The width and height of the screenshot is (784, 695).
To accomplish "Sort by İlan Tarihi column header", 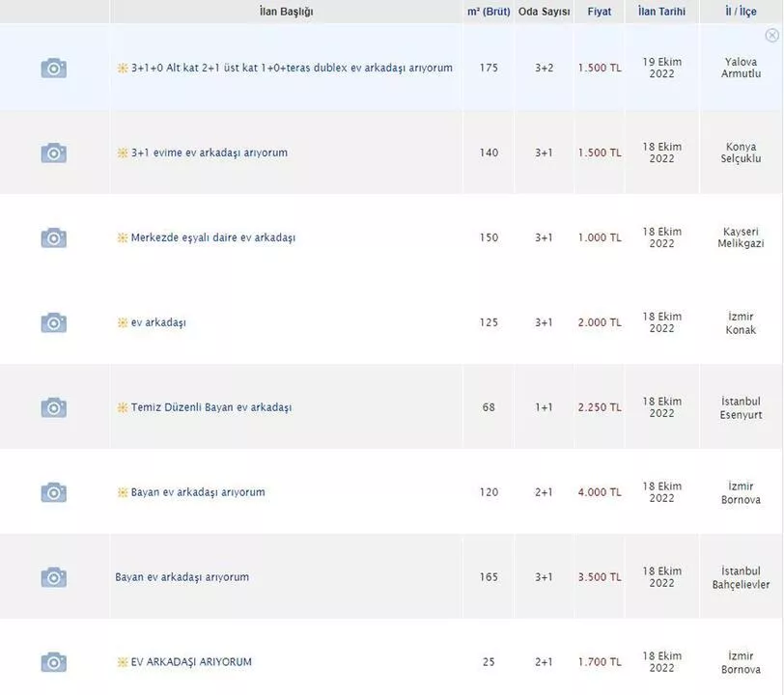I will coord(661,12).
